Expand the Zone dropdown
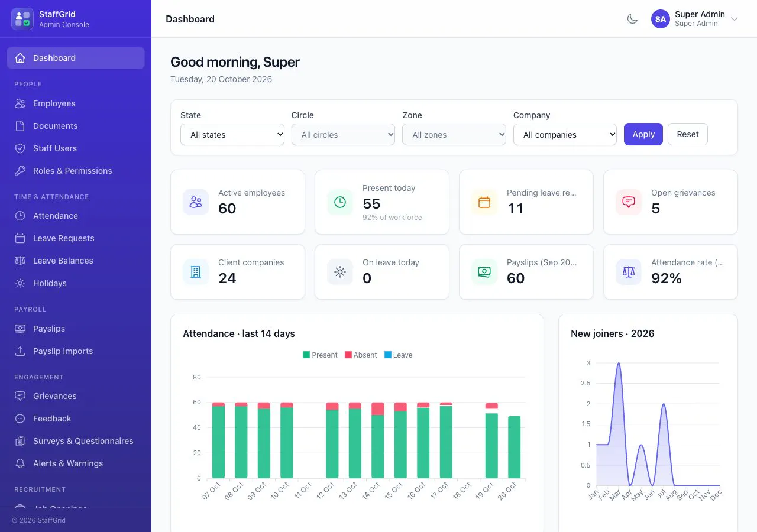 click(454, 134)
